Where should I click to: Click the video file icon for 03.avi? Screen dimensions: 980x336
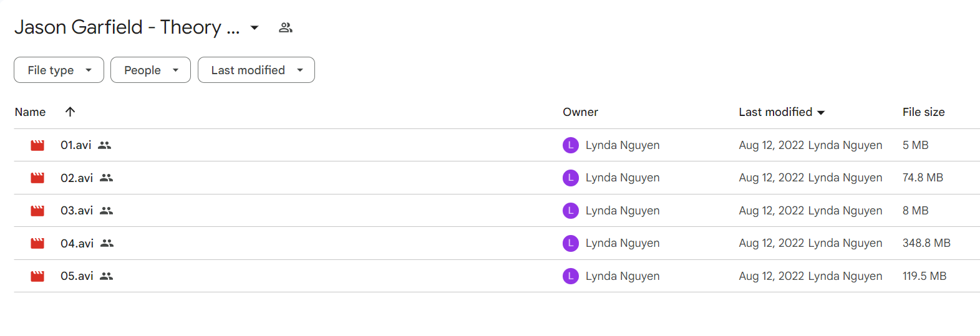point(37,211)
